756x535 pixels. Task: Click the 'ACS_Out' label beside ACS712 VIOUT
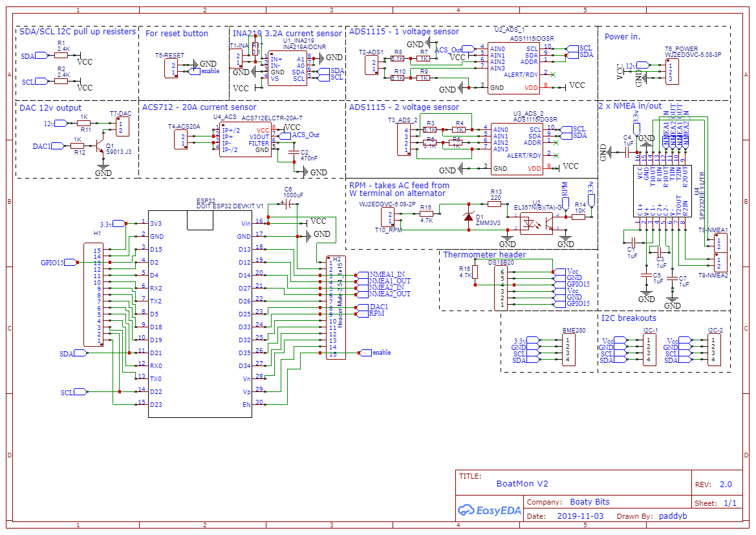tap(306, 135)
